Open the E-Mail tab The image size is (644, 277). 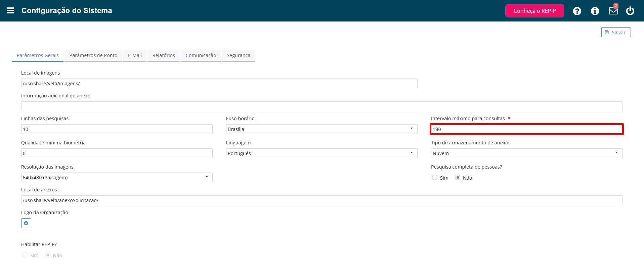click(x=135, y=56)
